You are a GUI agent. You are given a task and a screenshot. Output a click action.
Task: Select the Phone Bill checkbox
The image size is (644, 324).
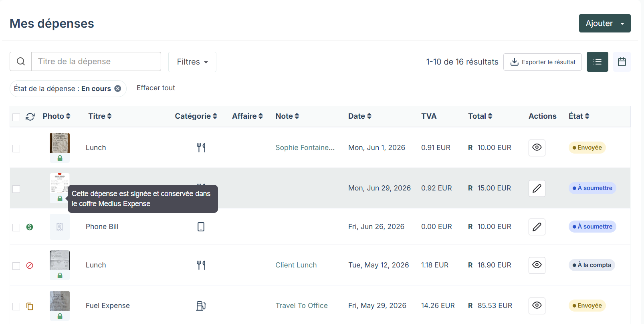pos(16,227)
